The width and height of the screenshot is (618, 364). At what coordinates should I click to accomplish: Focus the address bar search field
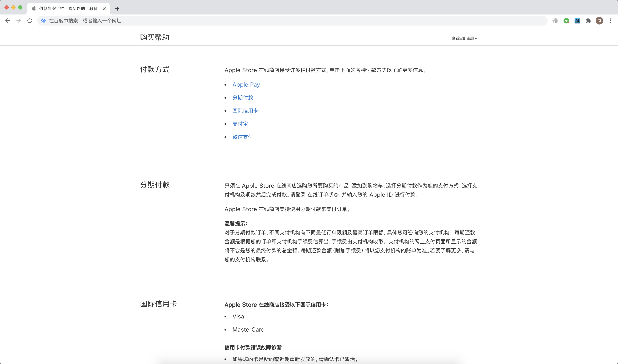(x=294, y=21)
